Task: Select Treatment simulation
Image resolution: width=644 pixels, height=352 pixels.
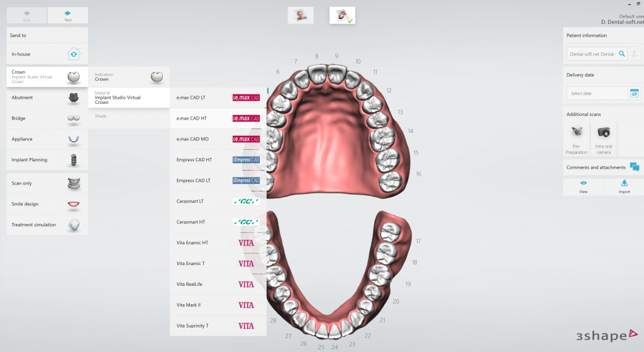Action: [x=47, y=225]
